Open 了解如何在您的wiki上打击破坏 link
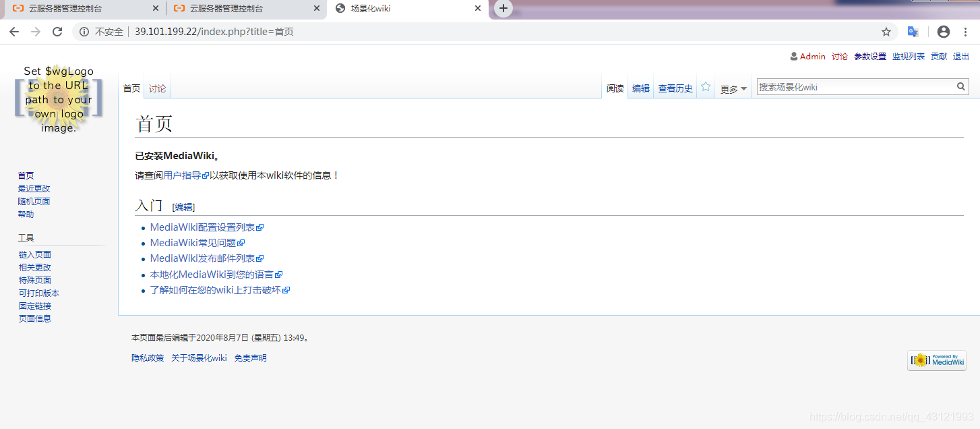The height and width of the screenshot is (429, 980). [x=220, y=290]
